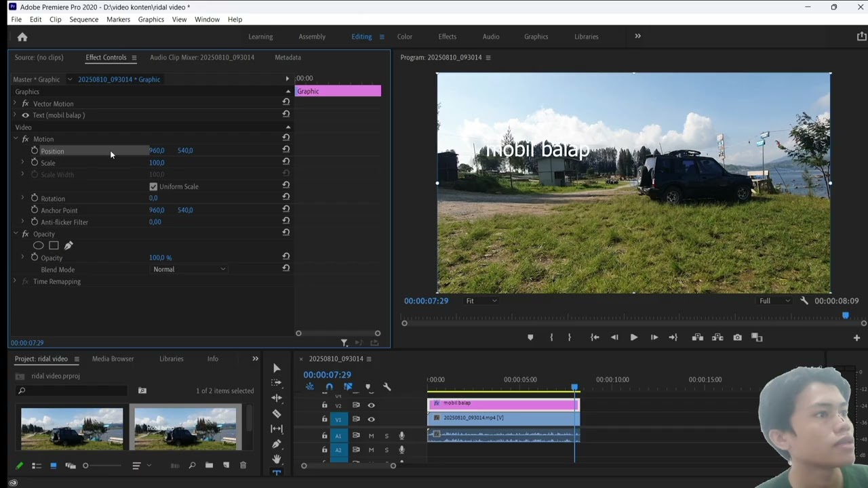Go to Out point button
This screenshot has height=488, width=868.
[673, 338]
